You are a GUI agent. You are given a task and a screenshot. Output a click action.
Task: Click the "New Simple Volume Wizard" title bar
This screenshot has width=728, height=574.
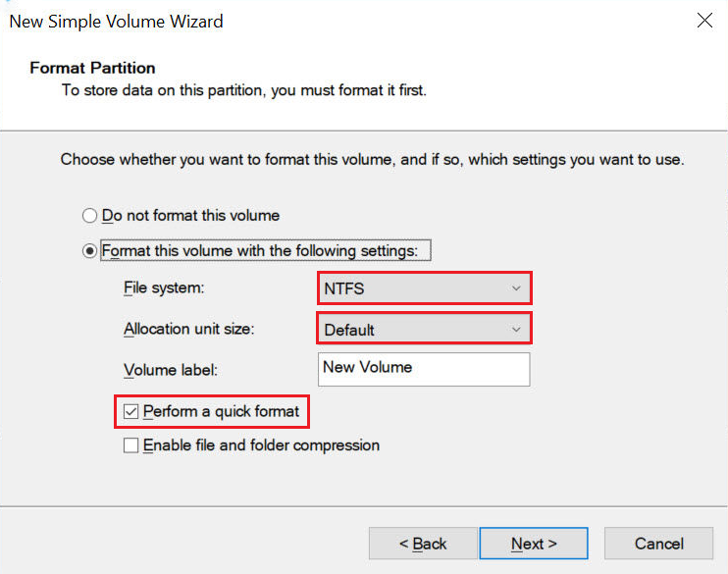116,21
